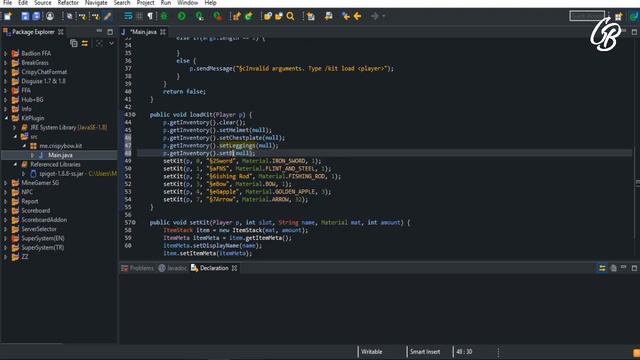Toggle Show Whitespace Characters pilcrow icon
Screen dimensions: 640x360
[150, 16]
